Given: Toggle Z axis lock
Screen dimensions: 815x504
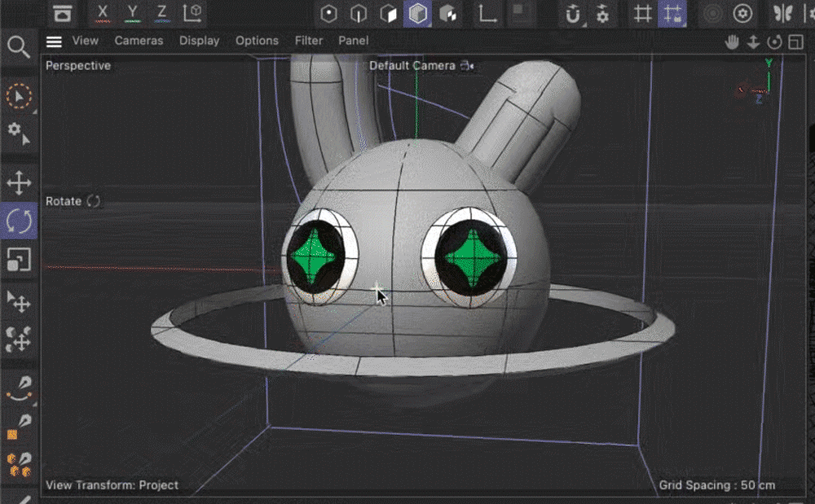Looking at the screenshot, I should point(162,13).
